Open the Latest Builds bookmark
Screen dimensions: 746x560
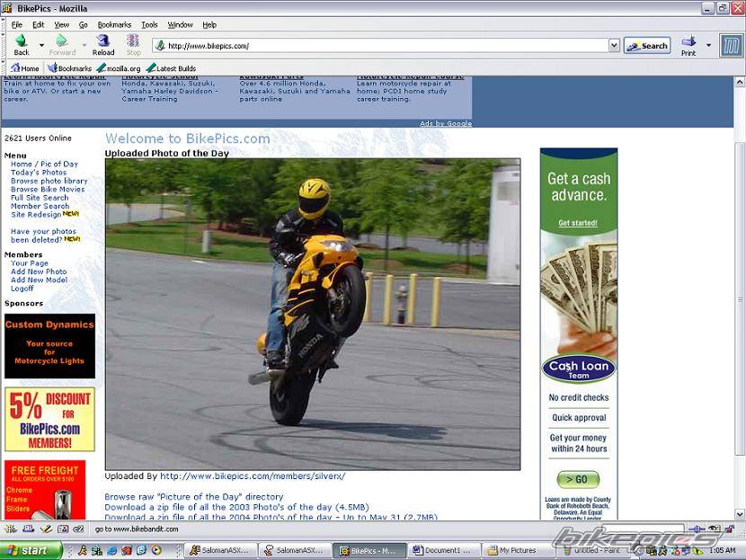click(172, 68)
